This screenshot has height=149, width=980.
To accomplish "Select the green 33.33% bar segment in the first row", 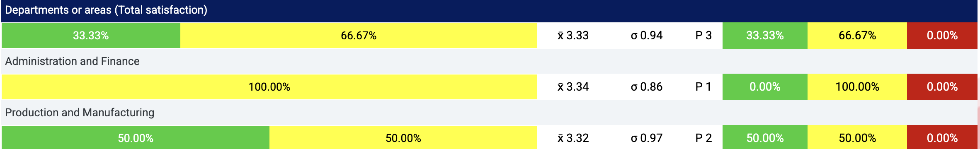I will 91,36.
